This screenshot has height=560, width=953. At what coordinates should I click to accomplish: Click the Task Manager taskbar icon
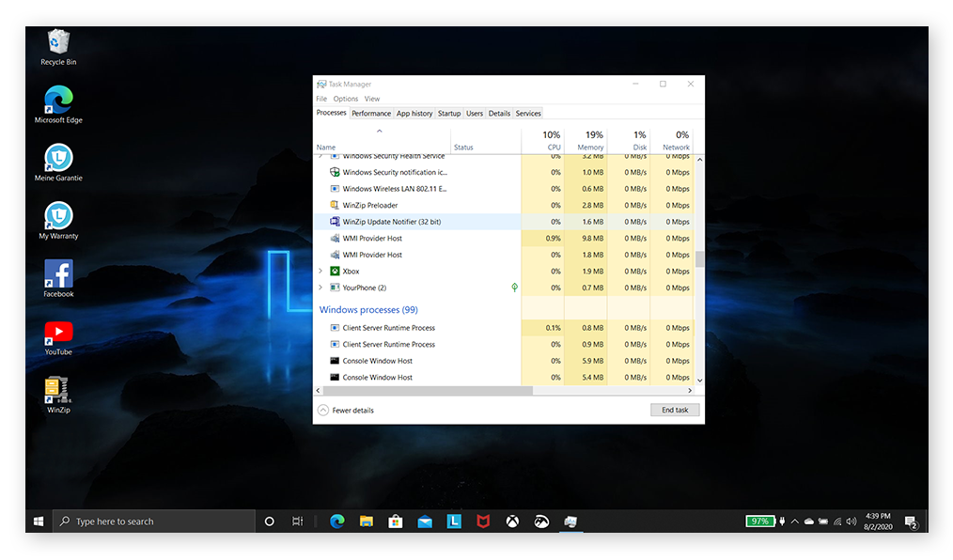click(x=570, y=521)
